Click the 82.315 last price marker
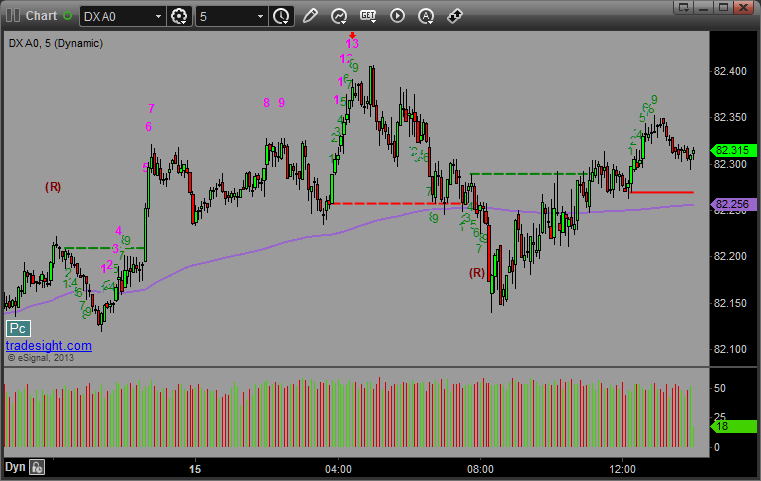 733,150
